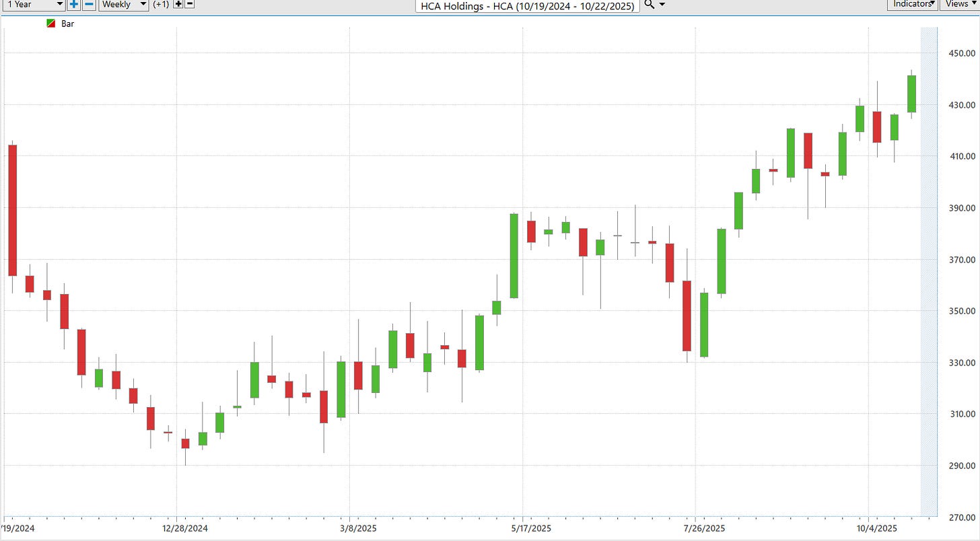Click the 5/17/2025 date axis label

(530, 528)
